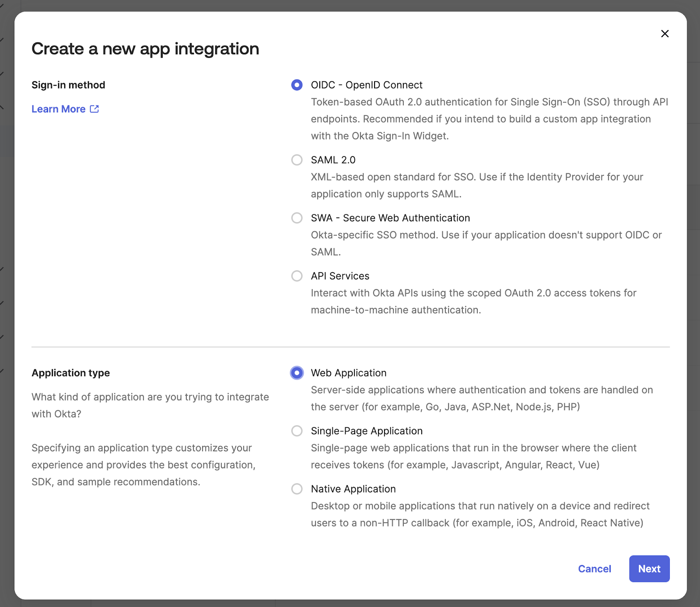Click the "API Services" label text
The image size is (700, 607).
pos(340,276)
